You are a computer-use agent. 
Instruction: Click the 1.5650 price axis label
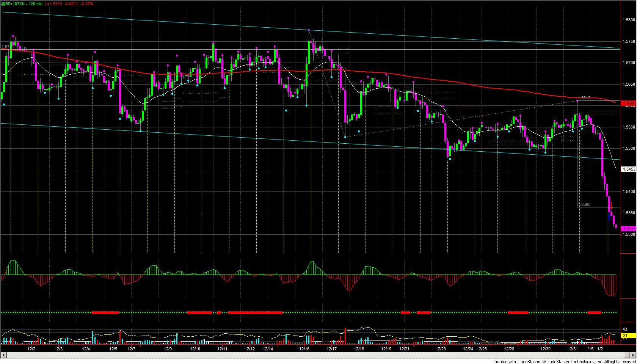click(x=629, y=84)
